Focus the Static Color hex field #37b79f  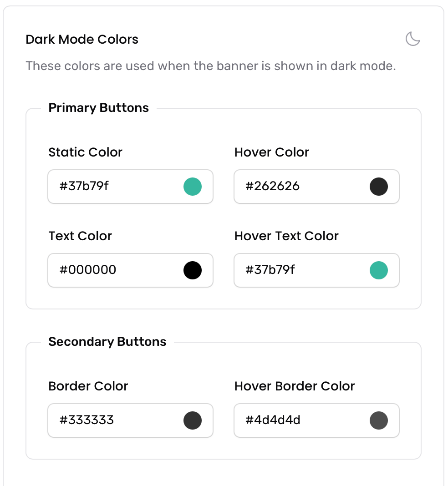click(130, 187)
